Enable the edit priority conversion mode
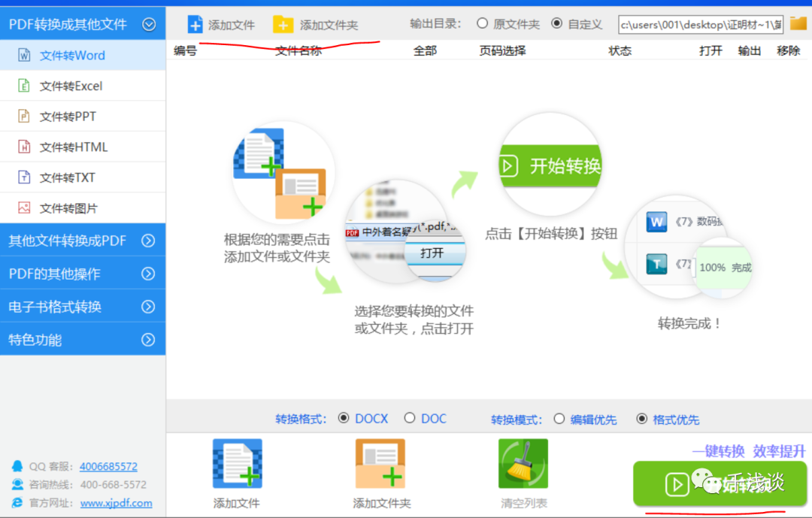 (x=559, y=419)
